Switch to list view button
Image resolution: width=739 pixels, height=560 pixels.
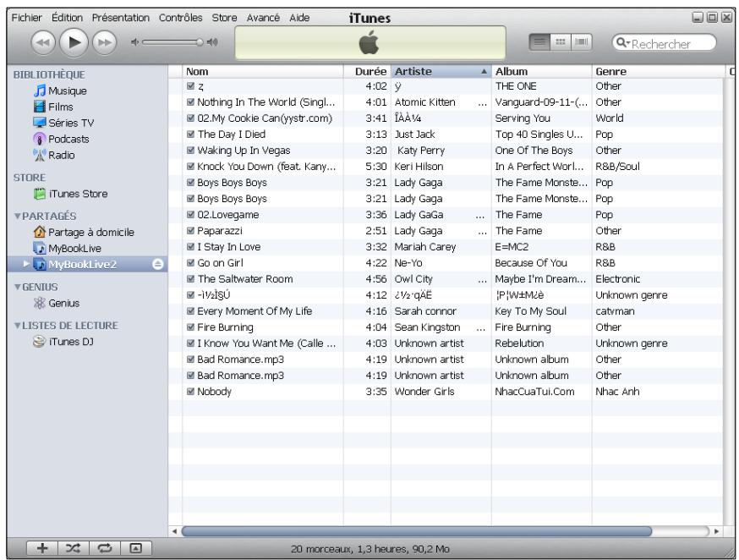[x=539, y=42]
